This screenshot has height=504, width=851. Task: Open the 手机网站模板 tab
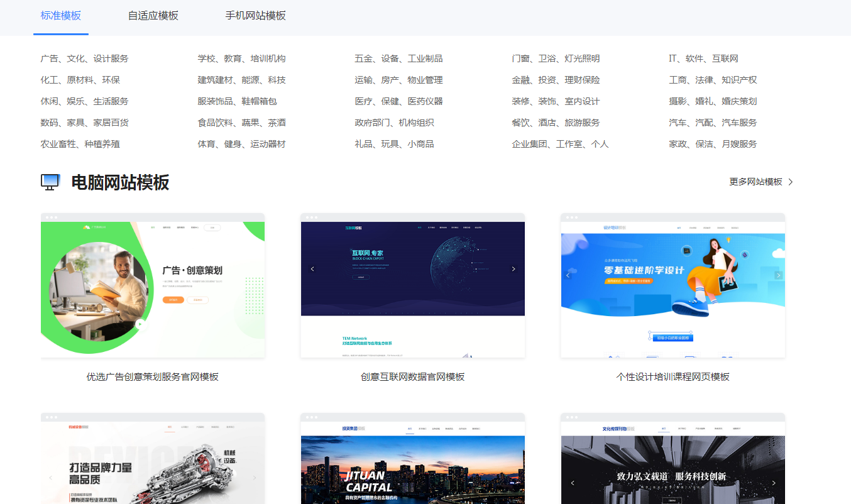[256, 15]
